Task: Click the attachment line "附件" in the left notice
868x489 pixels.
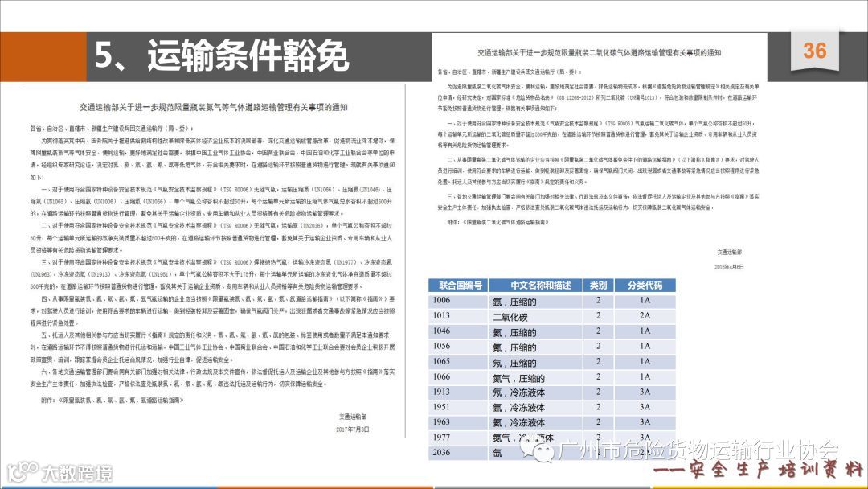Action: pos(113,400)
